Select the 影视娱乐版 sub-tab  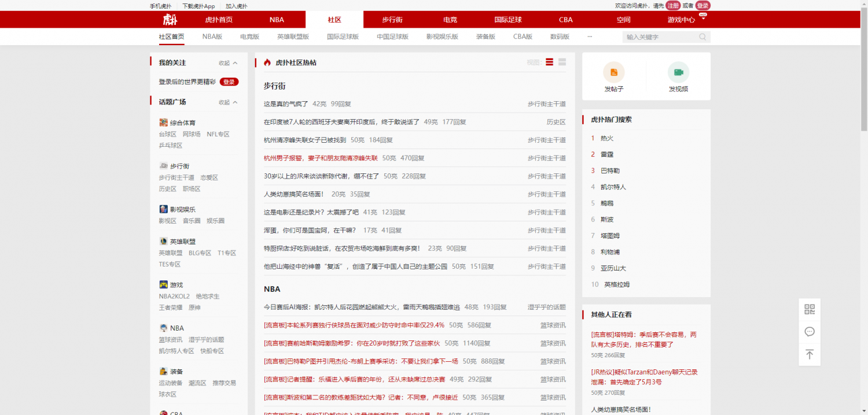pos(442,36)
